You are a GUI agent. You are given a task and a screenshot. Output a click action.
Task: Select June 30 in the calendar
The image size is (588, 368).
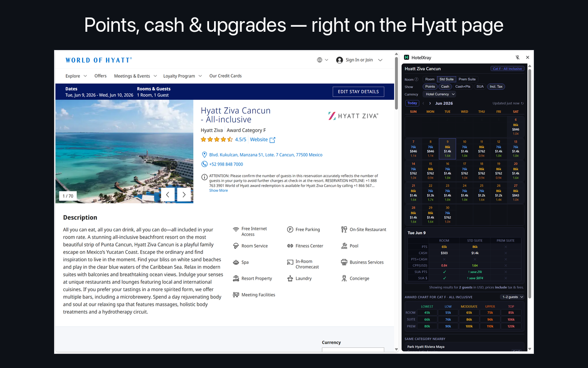click(447, 215)
